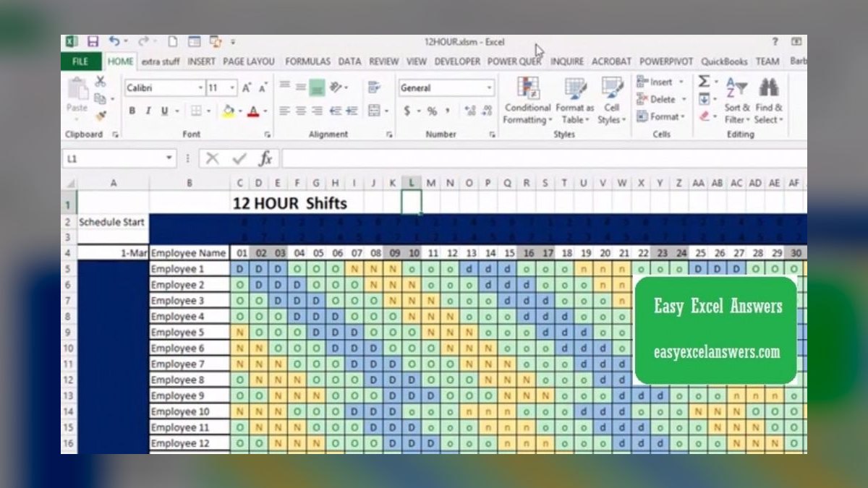Toggle middle vertical alignment

300,87
